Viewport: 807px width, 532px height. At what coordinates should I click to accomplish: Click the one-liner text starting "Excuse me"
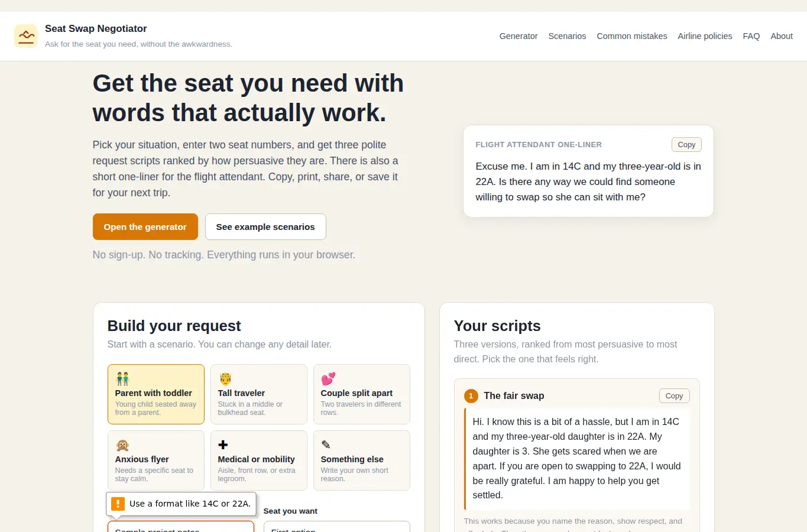[588, 181]
